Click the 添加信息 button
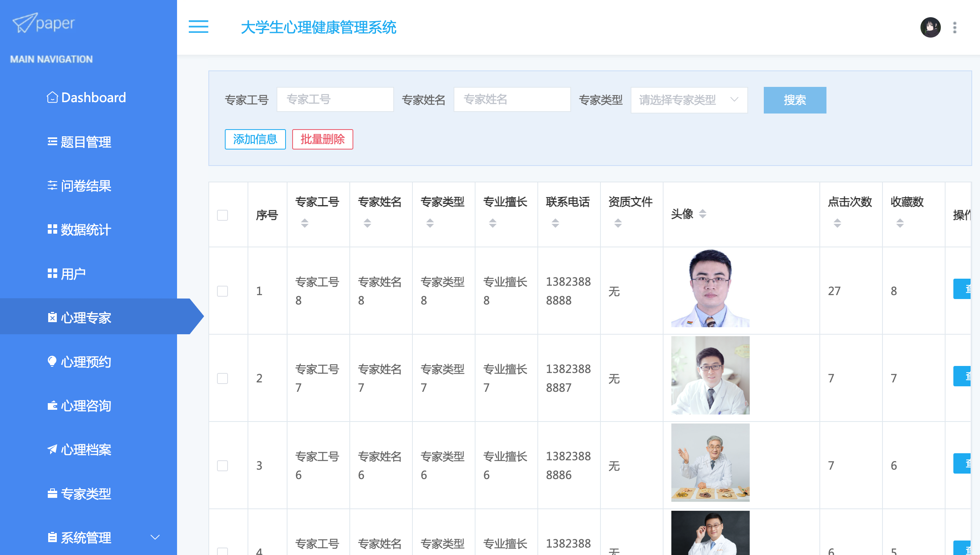Viewport: 980px width, 555px height. point(255,139)
